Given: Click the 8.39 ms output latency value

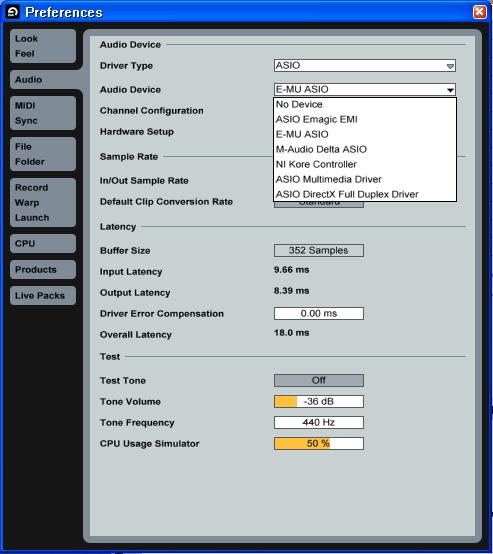Looking at the screenshot, I should pos(292,291).
